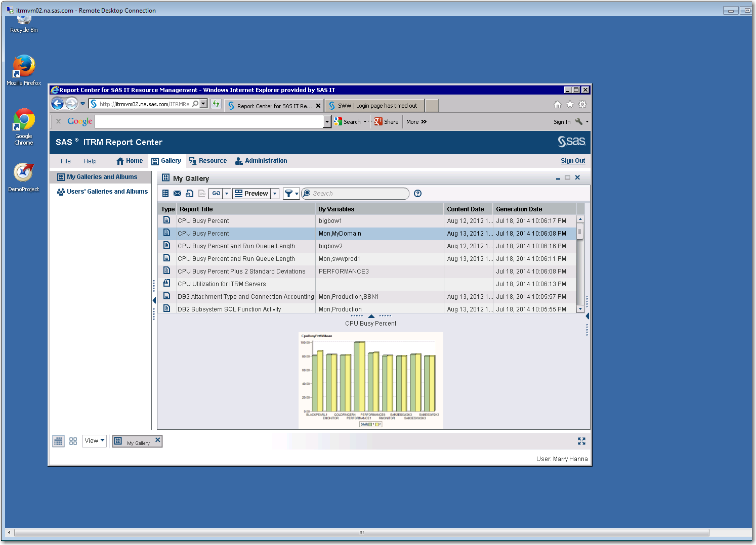Select the CPU Utilization for ITRM Servers row
The width and height of the screenshot is (756, 545).
(367, 284)
